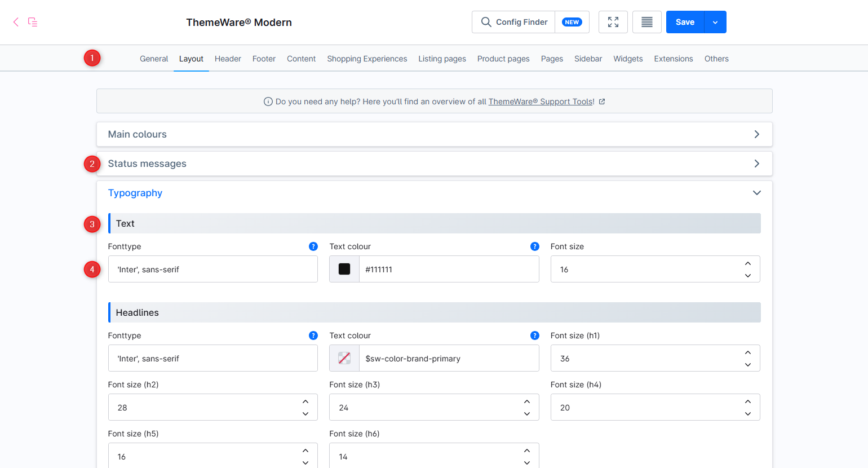Open the Product pages tab
The height and width of the screenshot is (468, 868).
[x=503, y=59]
